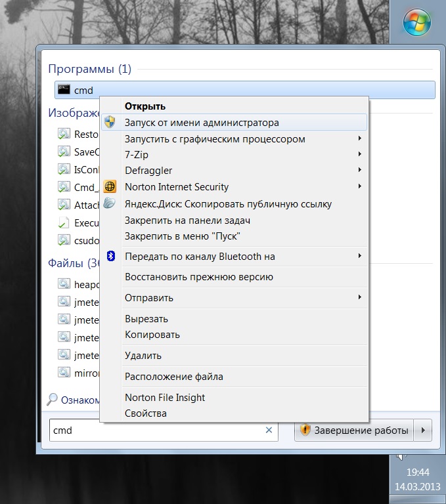Expand Bluetooth send submenu arrow

point(360,256)
